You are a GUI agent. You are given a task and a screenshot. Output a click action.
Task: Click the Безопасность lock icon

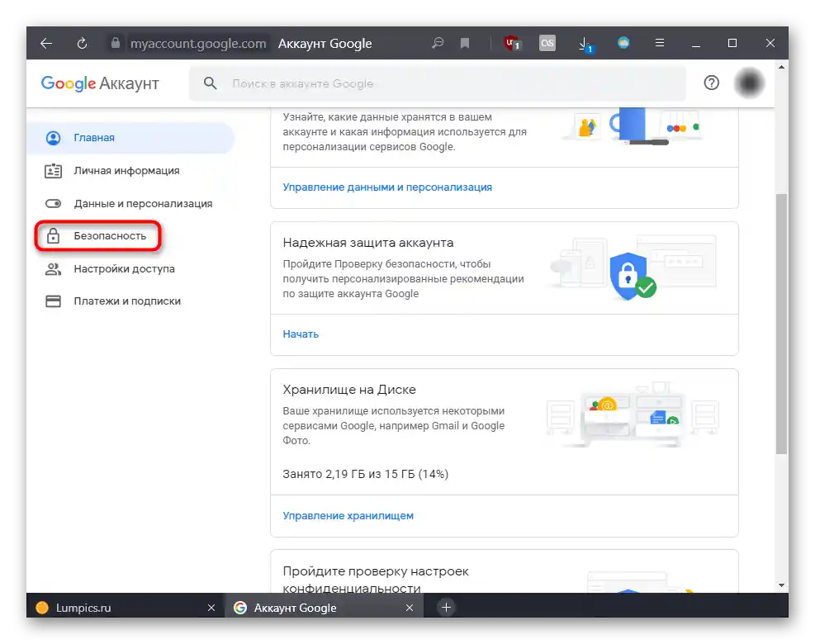tap(53, 236)
